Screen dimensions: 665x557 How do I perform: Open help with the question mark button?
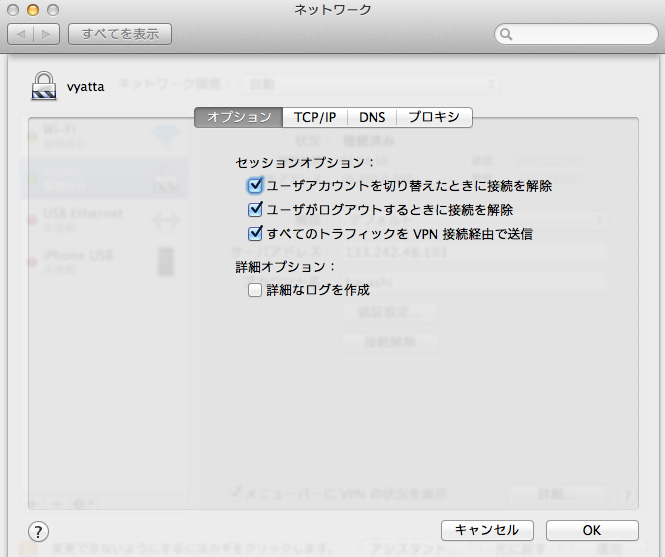pos(39,531)
